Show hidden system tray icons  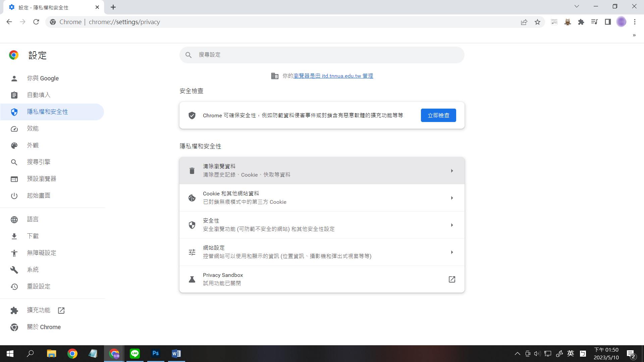[518, 354]
